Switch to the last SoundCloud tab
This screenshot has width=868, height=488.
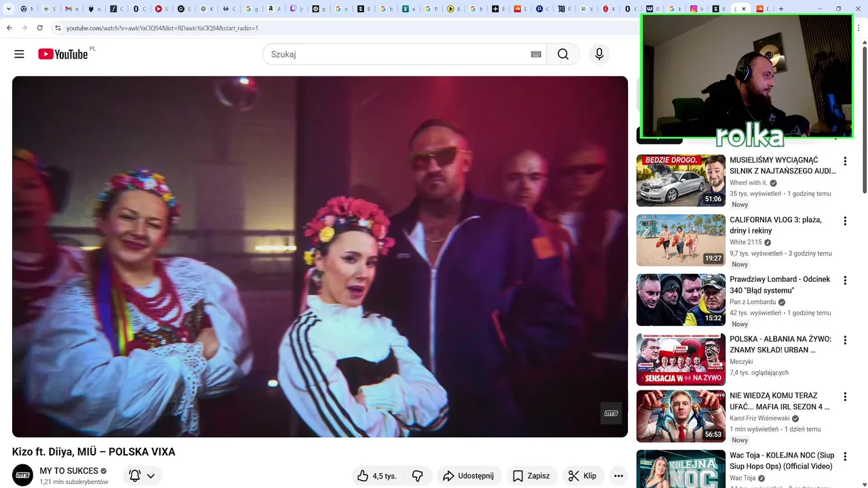pos(763,9)
